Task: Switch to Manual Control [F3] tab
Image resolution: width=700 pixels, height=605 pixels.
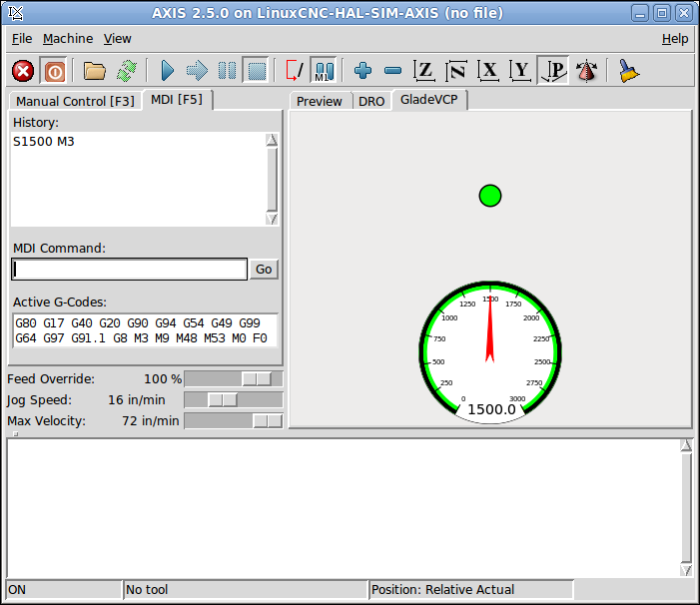Action: [75, 101]
